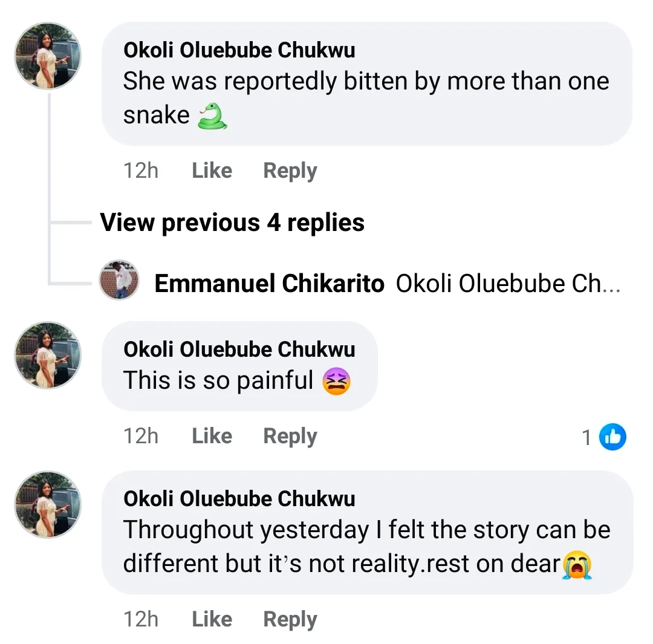The width and height of the screenshot is (653, 644).
Task: Reply to "This is so painful" comment
Action: pos(290,436)
